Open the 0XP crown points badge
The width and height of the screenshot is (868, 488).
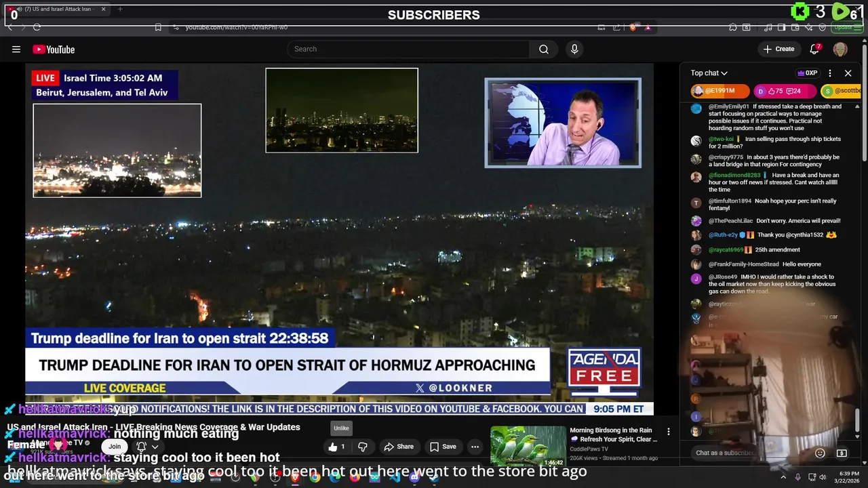point(807,73)
